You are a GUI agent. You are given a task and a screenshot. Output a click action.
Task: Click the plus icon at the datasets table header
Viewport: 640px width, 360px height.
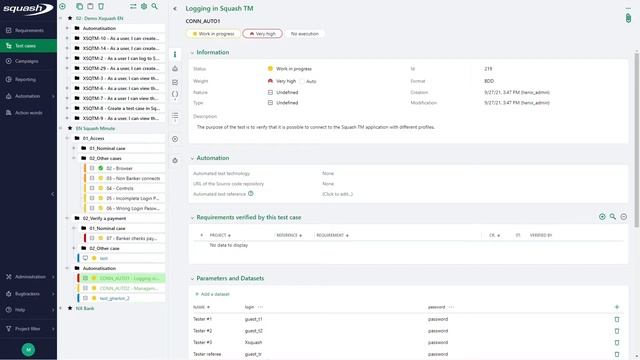click(617, 307)
